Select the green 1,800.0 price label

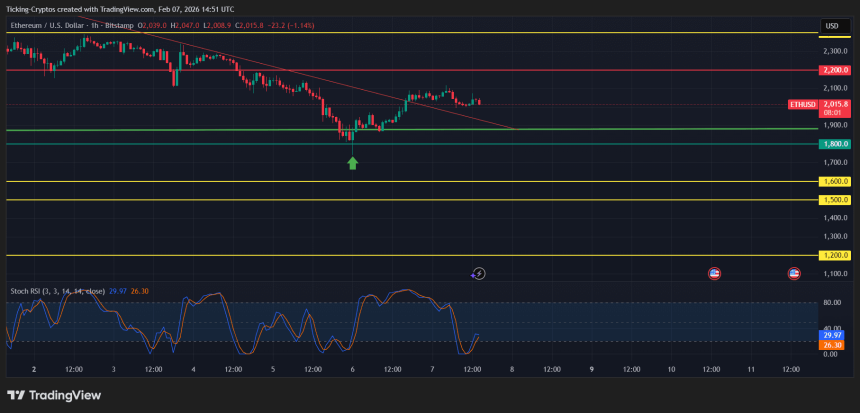[x=835, y=144]
